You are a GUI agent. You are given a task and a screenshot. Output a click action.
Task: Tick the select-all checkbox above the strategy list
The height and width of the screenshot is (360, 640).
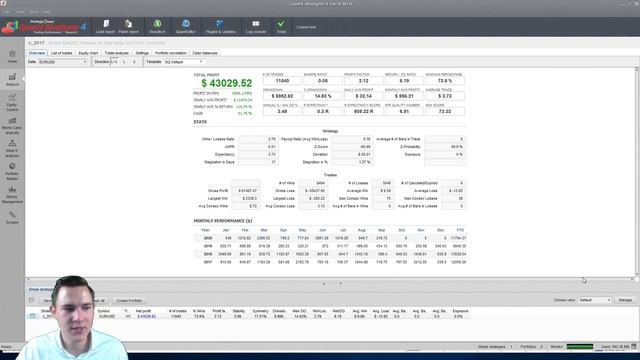pyautogui.click(x=31, y=300)
